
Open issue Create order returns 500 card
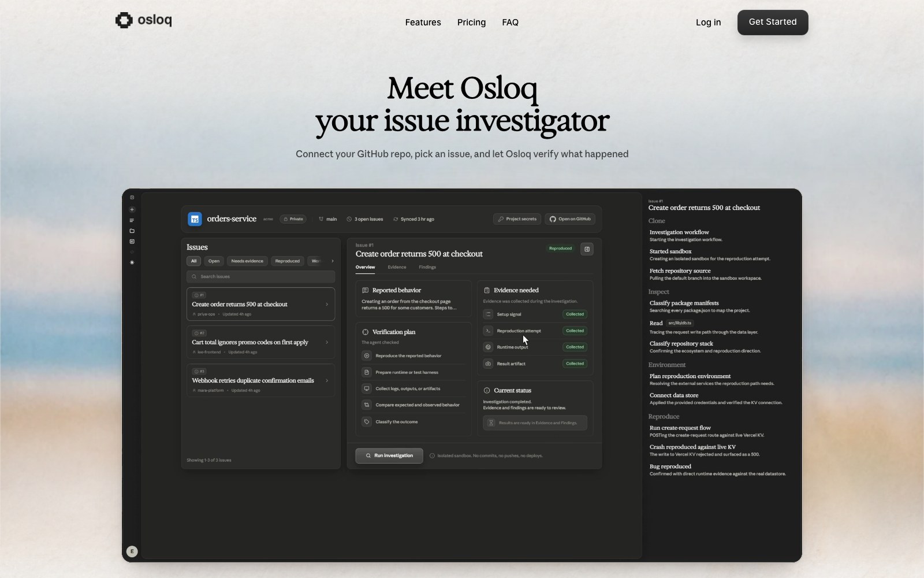(x=260, y=304)
